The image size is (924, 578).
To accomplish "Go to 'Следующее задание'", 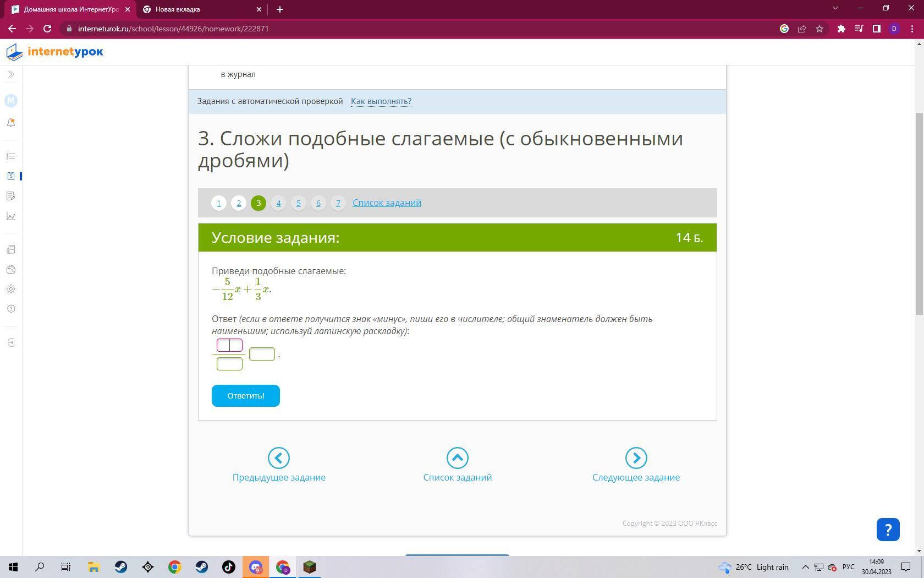I will 636,465.
